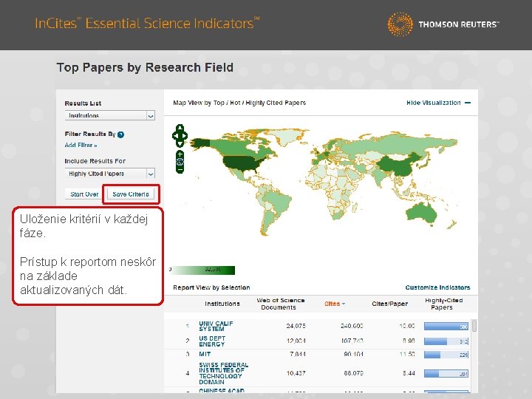
Task: Click the Highly-Cited Papers column header
Action: click(444, 304)
